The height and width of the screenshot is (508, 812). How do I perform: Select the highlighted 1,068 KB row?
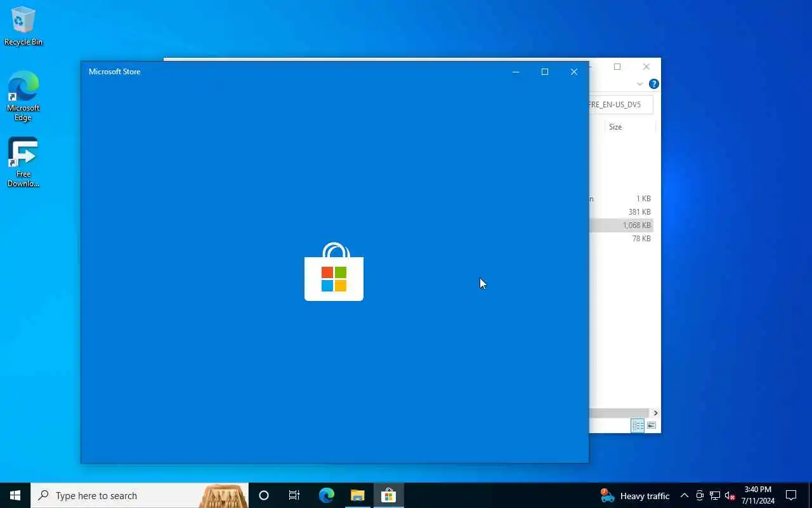click(x=622, y=225)
